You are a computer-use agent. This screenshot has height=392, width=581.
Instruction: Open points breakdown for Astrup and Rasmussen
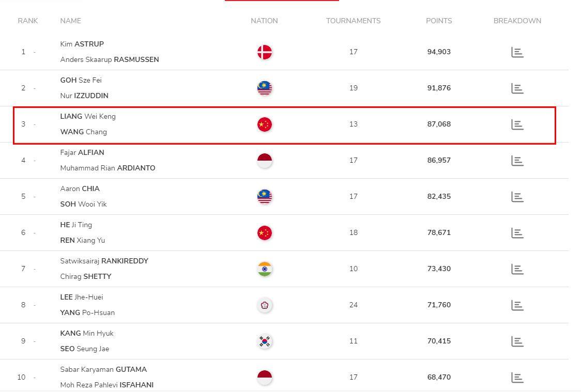(x=517, y=52)
